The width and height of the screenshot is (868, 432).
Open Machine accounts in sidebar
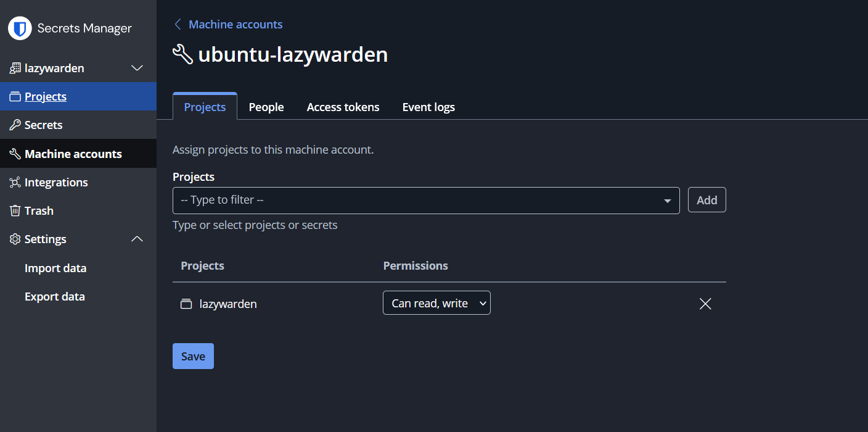(x=78, y=154)
